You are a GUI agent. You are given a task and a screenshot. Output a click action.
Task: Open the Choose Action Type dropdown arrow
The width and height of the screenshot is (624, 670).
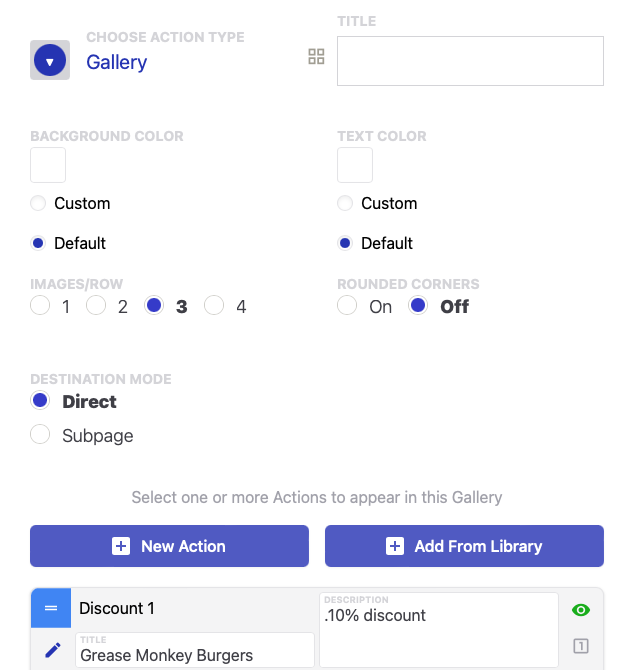[x=50, y=61]
